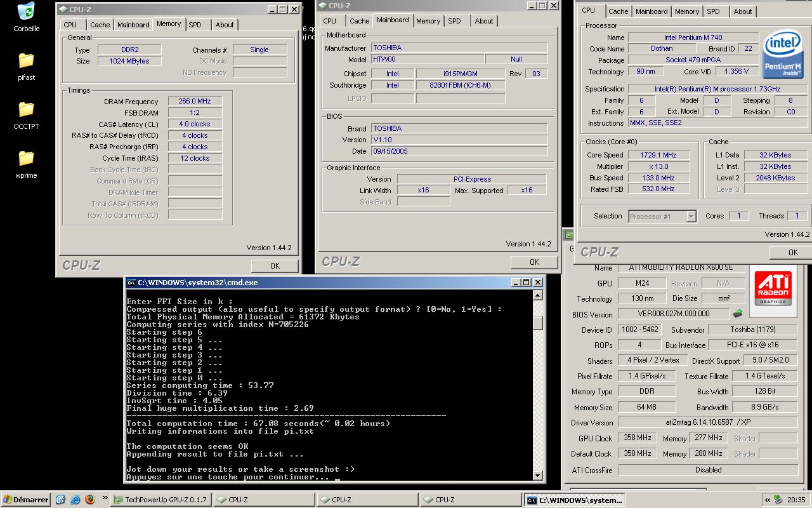The image size is (812, 508).
Task: Switch to TechPowerUp GPU-Z taskbar button
Action: (x=161, y=500)
